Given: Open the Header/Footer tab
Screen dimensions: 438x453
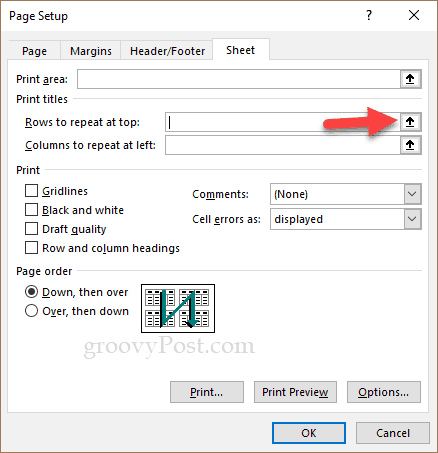Looking at the screenshot, I should 167,51.
